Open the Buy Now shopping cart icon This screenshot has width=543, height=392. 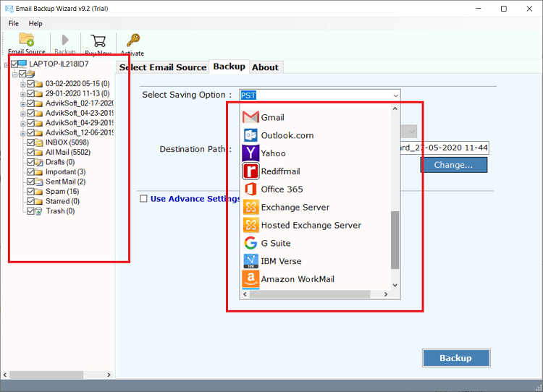point(98,41)
